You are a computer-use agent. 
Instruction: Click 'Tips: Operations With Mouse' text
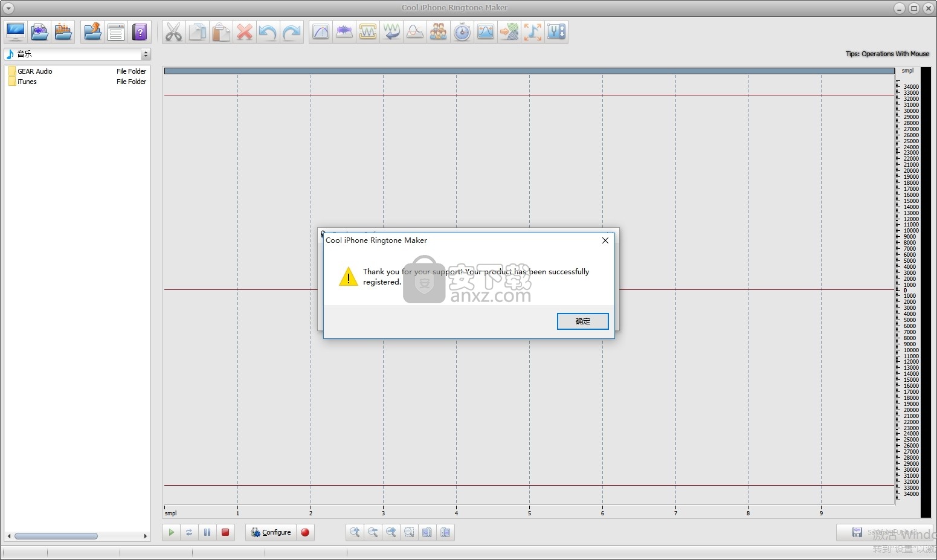point(887,54)
